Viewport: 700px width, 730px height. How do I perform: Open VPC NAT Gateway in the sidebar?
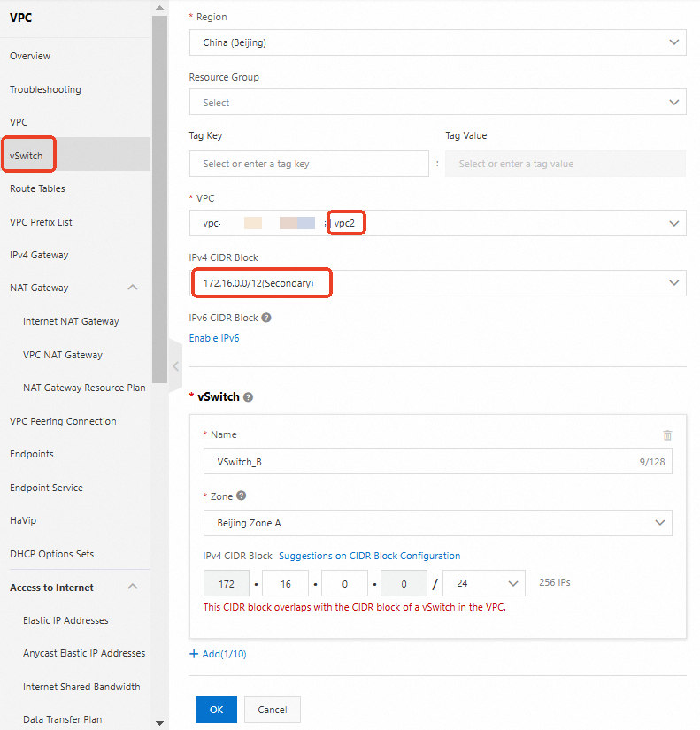tap(63, 355)
